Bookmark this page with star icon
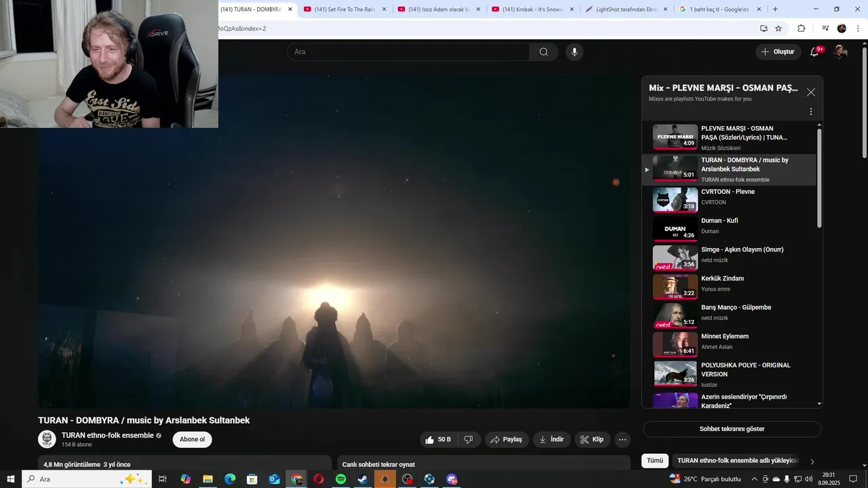Screen dimensions: 868x488 pyautogui.click(x=778, y=28)
